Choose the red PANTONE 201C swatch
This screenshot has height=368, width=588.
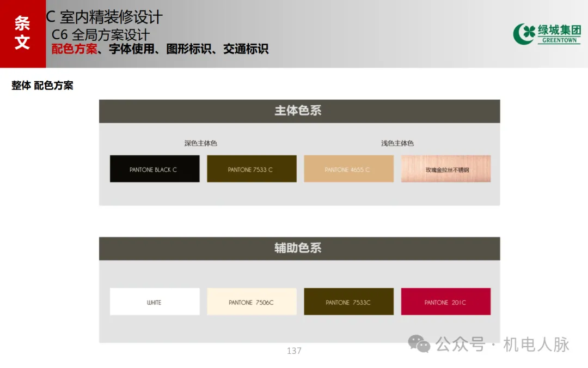446,301
